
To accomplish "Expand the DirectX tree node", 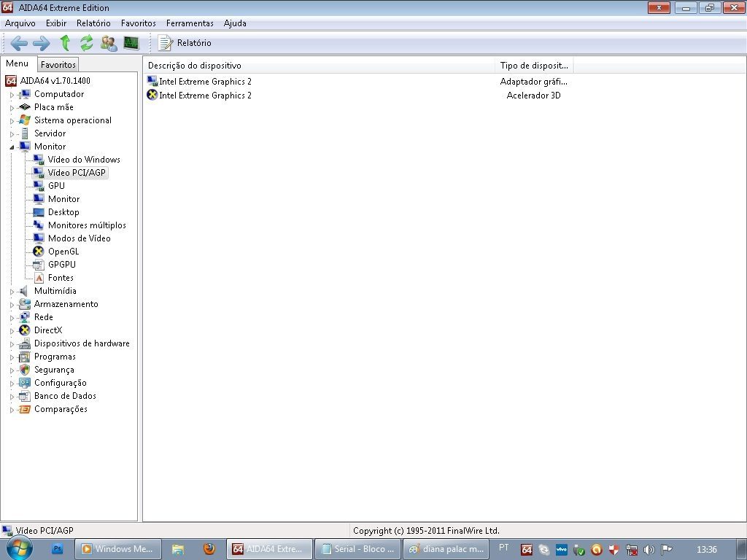I will pos(12,331).
